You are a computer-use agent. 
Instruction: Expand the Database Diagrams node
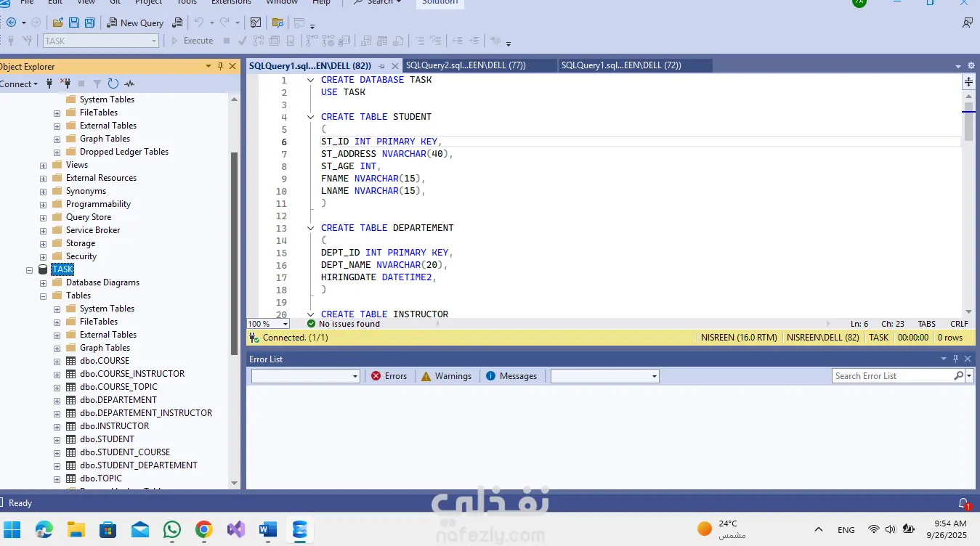[44, 282]
